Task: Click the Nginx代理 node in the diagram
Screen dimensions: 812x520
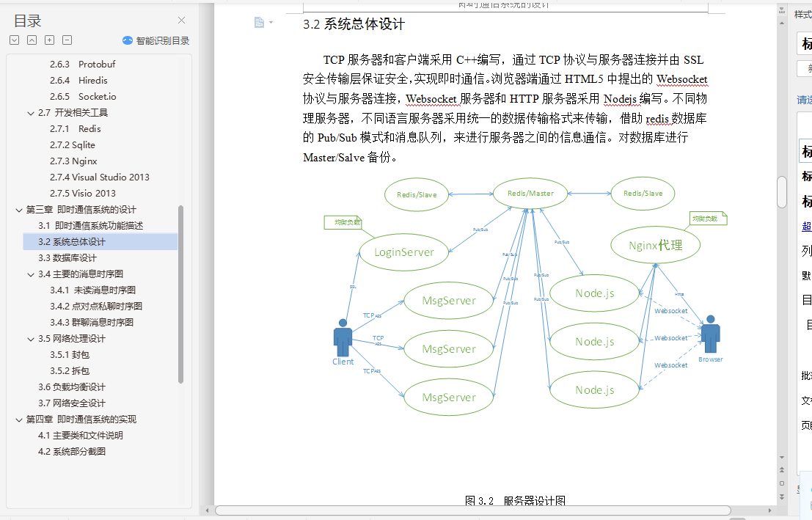Action: pos(656,245)
